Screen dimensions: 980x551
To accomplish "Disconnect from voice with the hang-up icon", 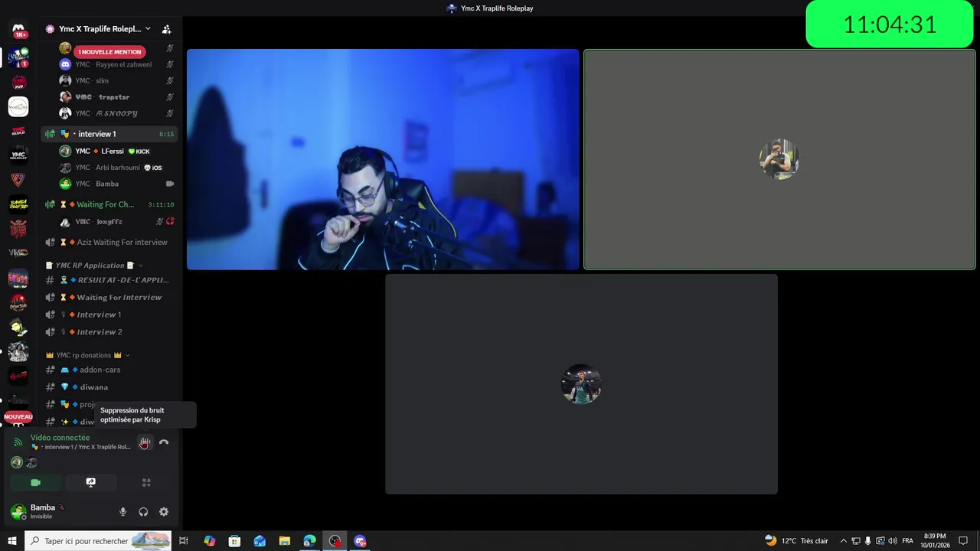I will [164, 442].
